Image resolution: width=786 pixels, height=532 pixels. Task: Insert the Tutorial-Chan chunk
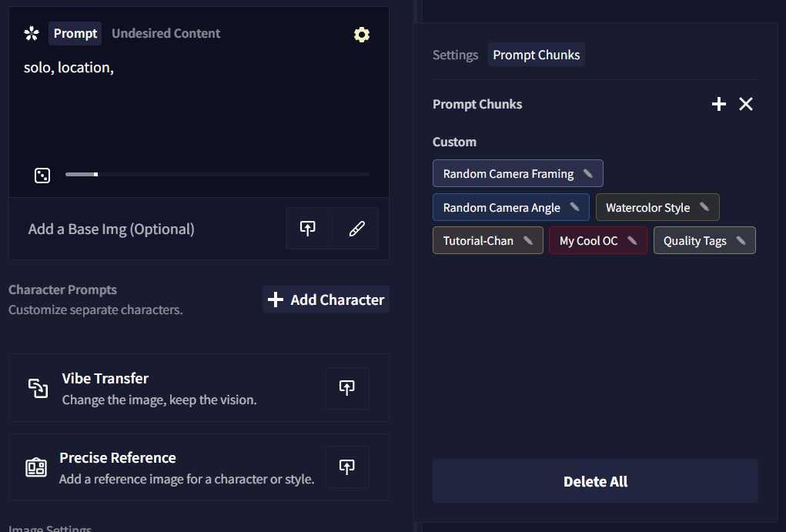(477, 241)
